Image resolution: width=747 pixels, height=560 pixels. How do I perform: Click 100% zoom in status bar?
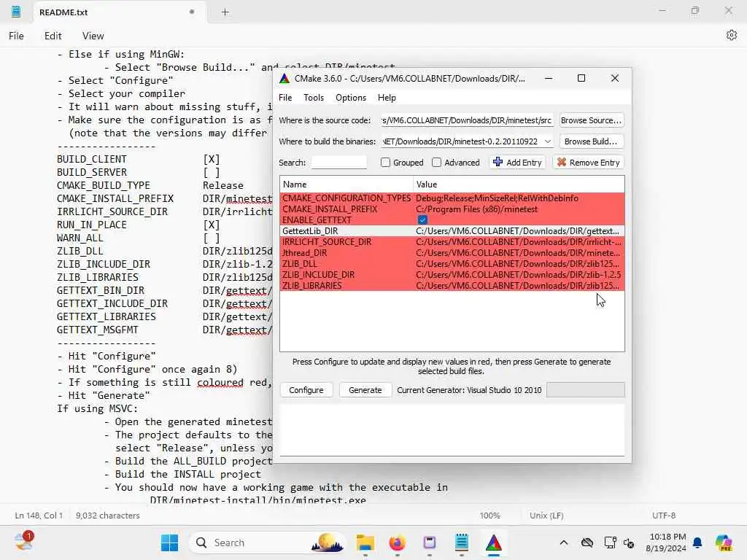489,516
